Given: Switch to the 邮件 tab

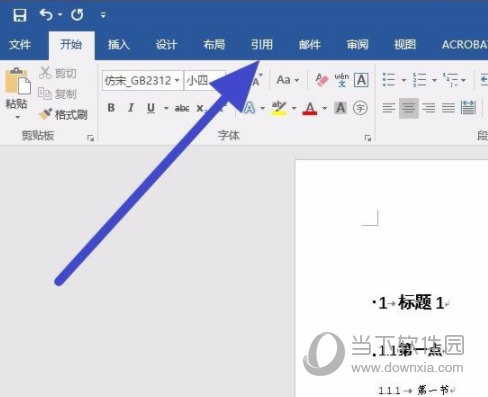Looking at the screenshot, I should point(310,44).
